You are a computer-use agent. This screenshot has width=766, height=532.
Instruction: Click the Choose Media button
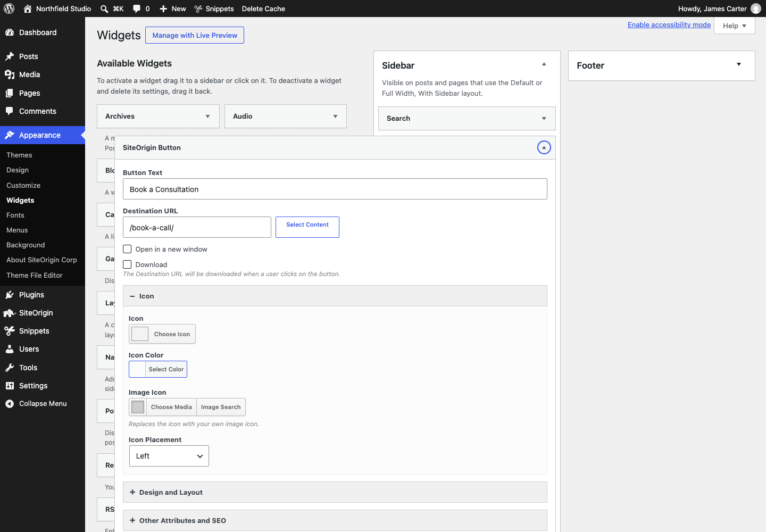pyautogui.click(x=171, y=407)
